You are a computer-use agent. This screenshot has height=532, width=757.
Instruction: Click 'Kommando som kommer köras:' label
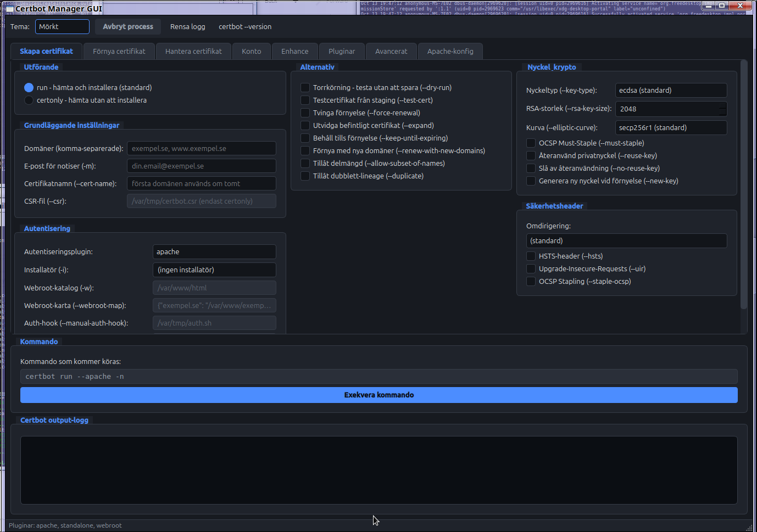click(70, 362)
